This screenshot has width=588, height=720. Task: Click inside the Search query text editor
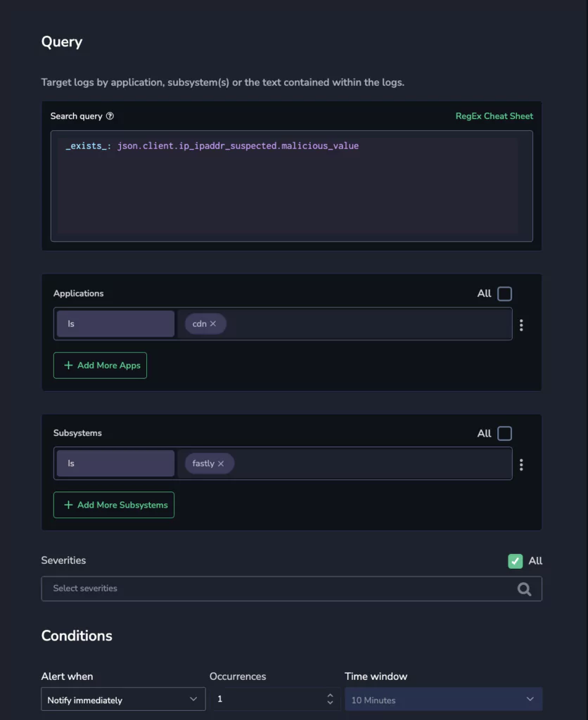point(292,186)
